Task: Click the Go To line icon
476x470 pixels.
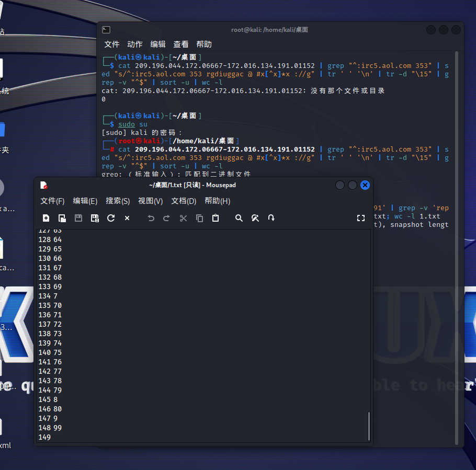Action: [271, 218]
